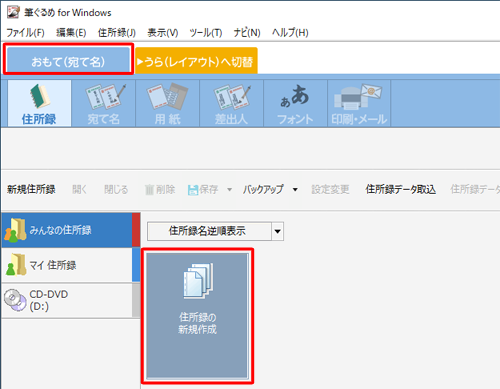Click the 設定変更 button
This screenshot has width=500, height=389.
tap(330, 189)
